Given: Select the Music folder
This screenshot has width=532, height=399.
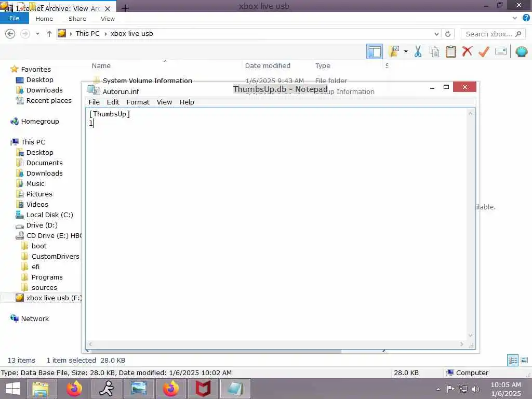Looking at the screenshot, I should [x=35, y=183].
